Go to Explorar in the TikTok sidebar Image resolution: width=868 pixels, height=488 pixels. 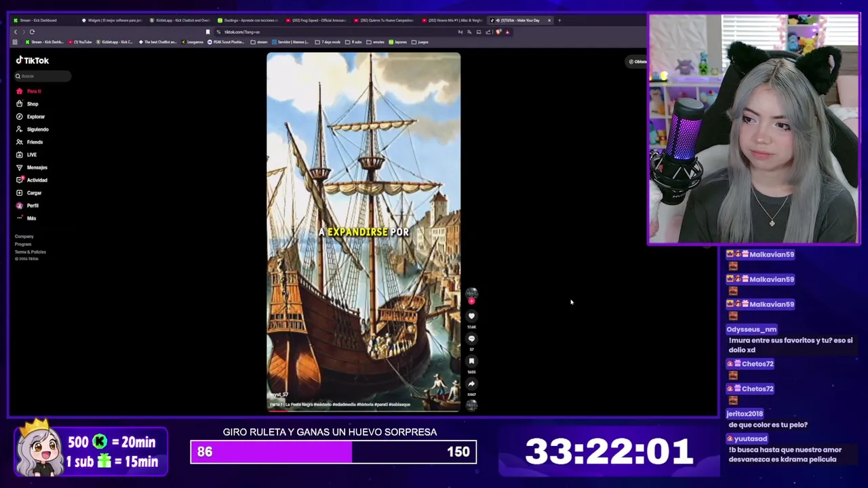click(x=31, y=117)
